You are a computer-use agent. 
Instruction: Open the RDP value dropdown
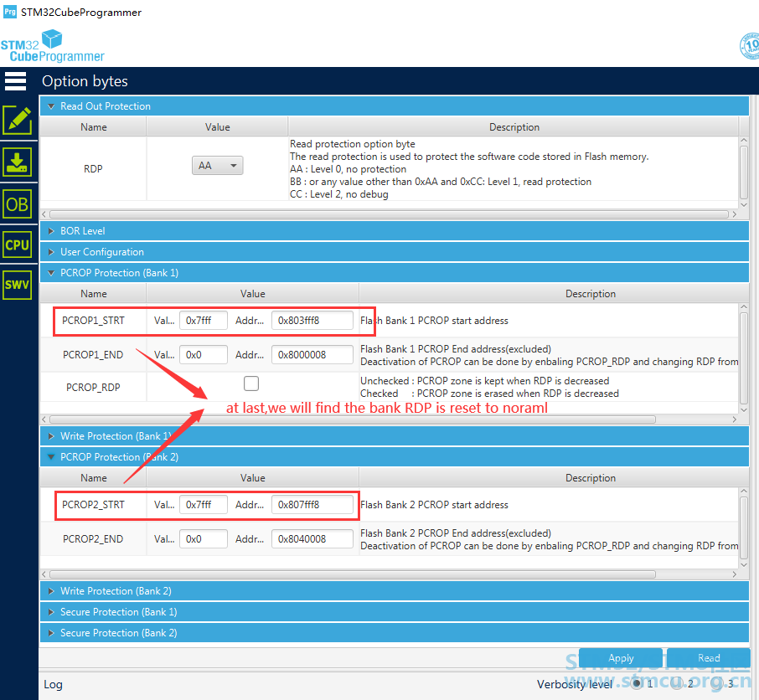click(x=217, y=166)
